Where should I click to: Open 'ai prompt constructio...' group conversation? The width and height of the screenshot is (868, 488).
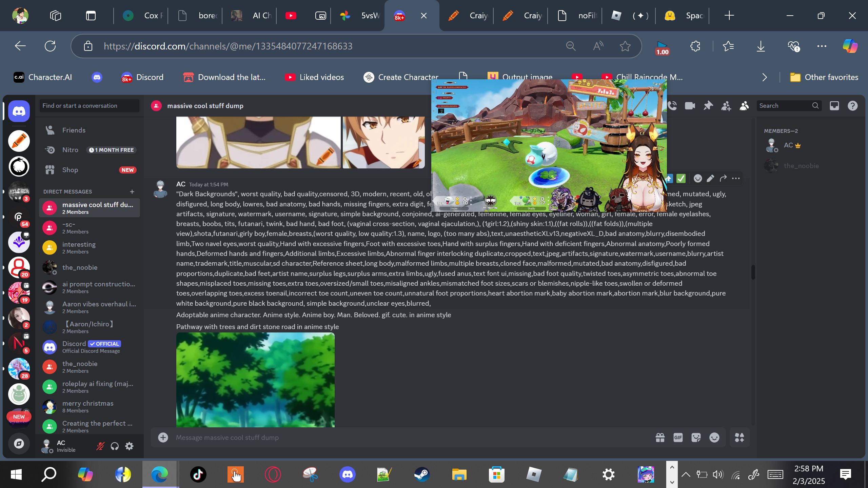[x=90, y=287]
